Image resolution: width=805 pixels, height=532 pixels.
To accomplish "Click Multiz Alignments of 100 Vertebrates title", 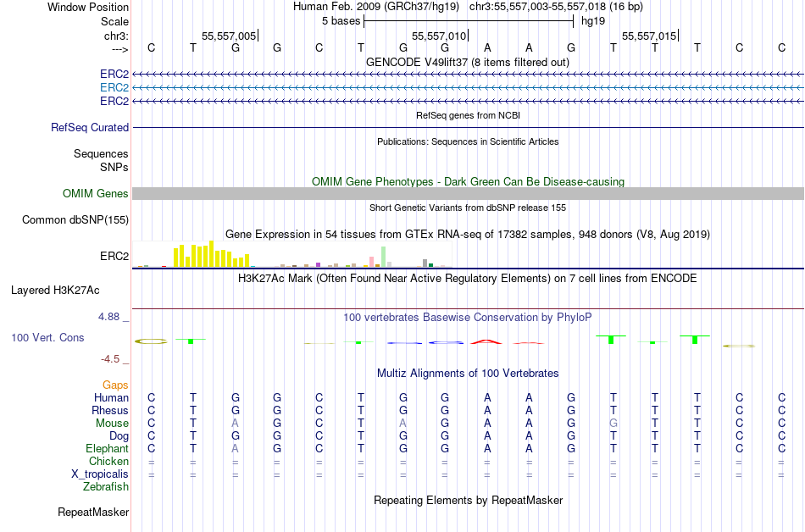I will click(468, 374).
